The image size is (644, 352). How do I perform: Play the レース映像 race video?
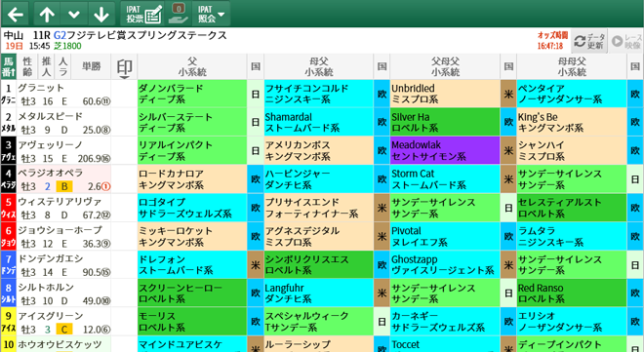point(625,41)
